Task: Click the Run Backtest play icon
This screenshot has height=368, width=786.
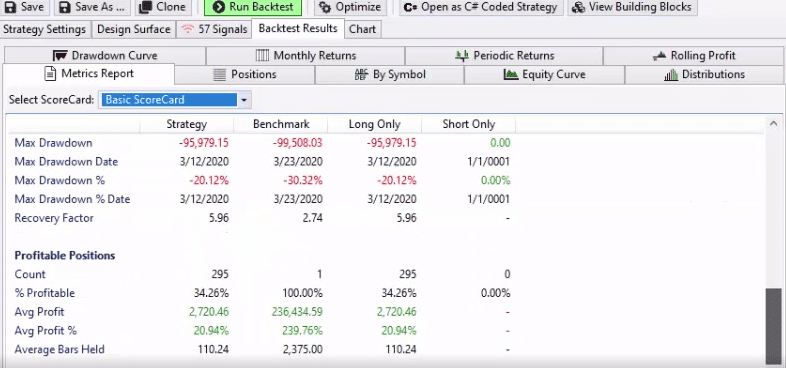Action: pyautogui.click(x=218, y=7)
